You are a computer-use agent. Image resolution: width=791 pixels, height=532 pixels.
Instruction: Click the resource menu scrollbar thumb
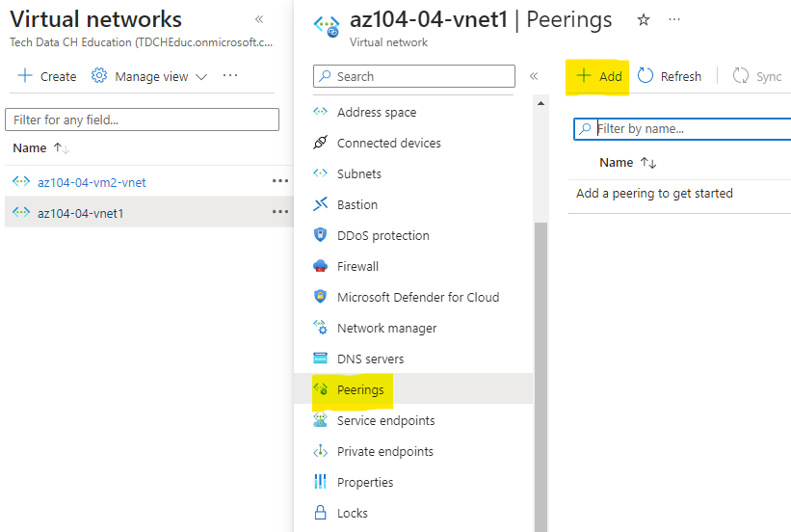click(541, 377)
